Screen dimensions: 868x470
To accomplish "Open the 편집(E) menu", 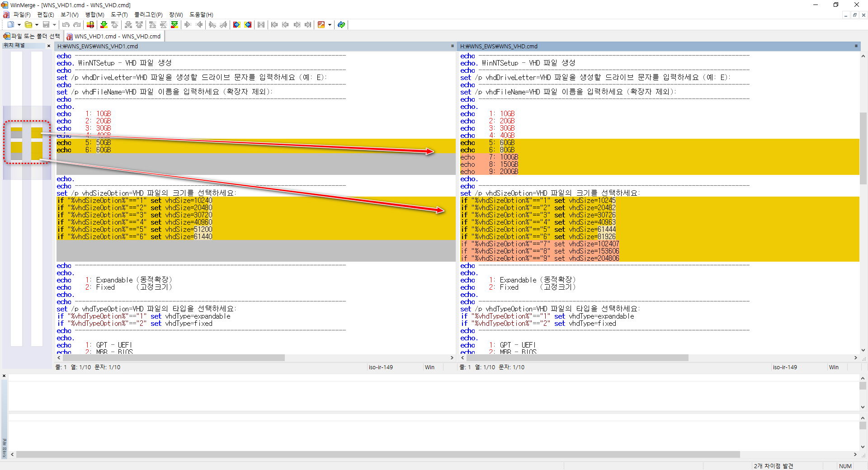I will coord(46,15).
